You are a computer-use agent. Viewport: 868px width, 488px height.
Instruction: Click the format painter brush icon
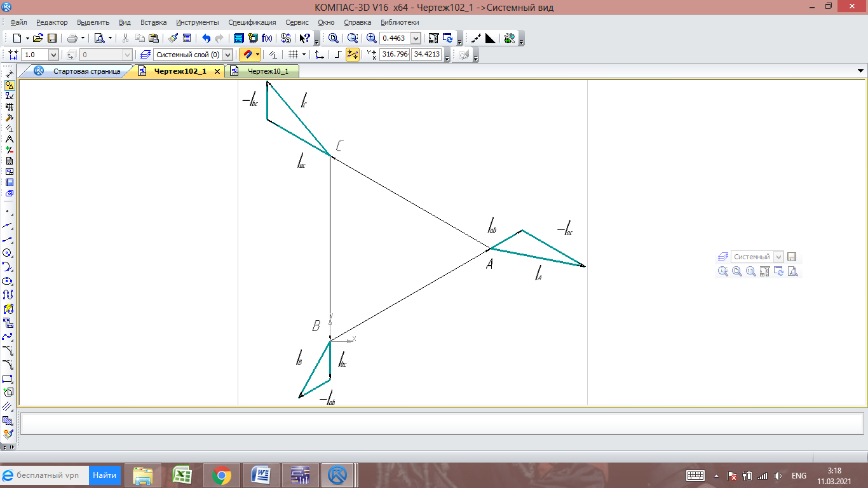[x=173, y=38]
